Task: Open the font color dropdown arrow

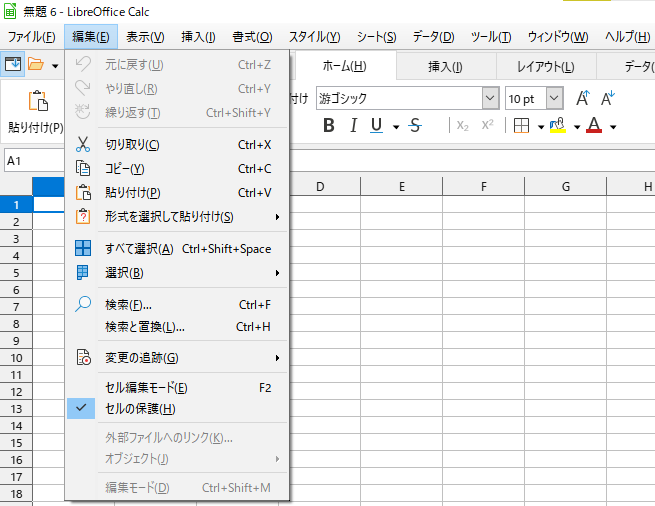Action: [613, 127]
